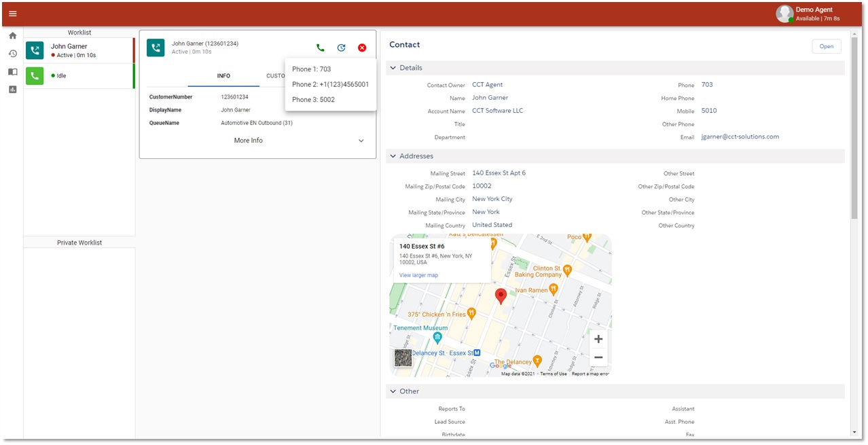Click the contact panel vertical scrollbar

[x=854, y=127]
